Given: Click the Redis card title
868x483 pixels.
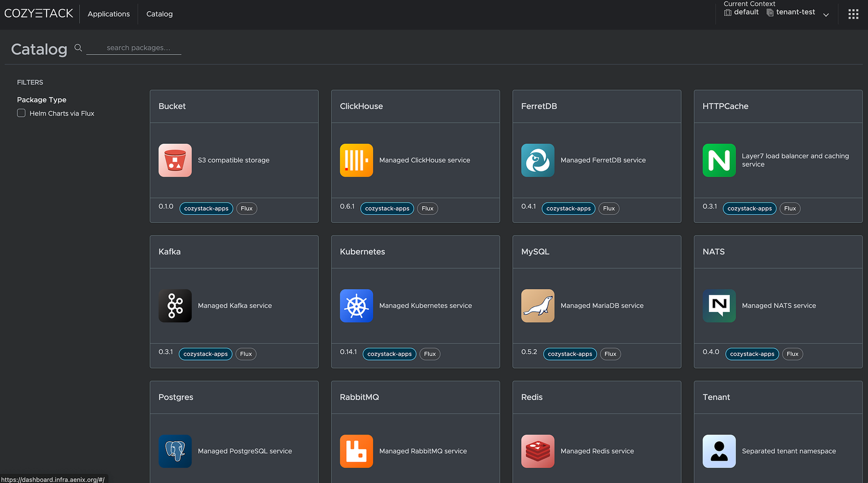Looking at the screenshot, I should tap(532, 397).
